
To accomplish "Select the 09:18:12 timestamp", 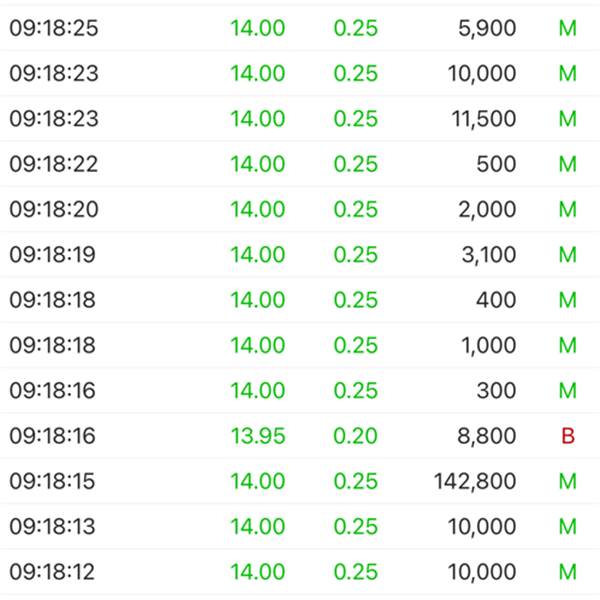I will [52, 572].
